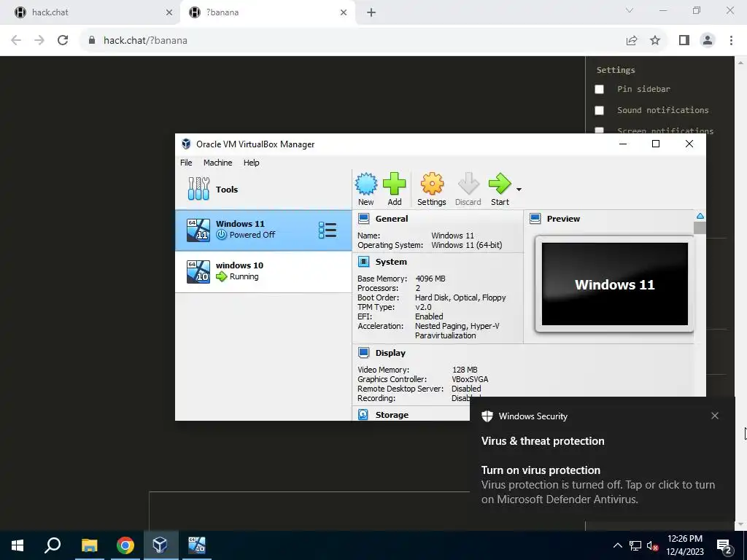This screenshot has width=747, height=560.
Task: Open Google Chrome from the taskbar
Action: pyautogui.click(x=125, y=545)
